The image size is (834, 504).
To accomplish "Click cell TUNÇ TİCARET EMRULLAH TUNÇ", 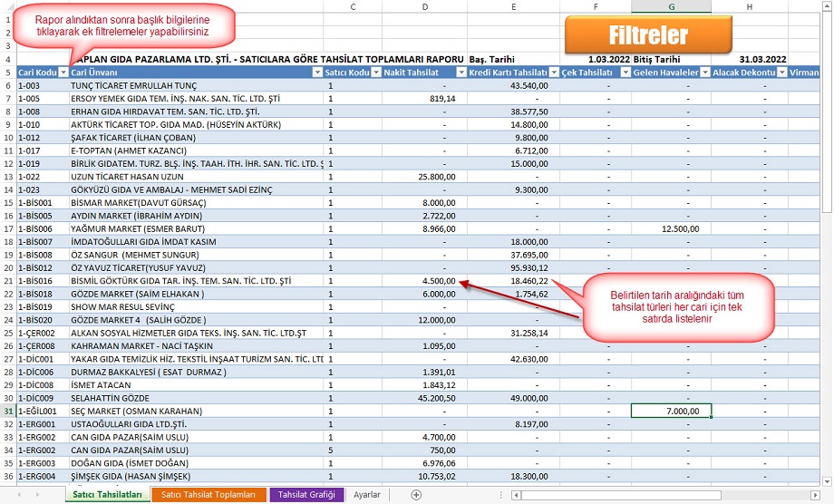I will click(x=197, y=85).
